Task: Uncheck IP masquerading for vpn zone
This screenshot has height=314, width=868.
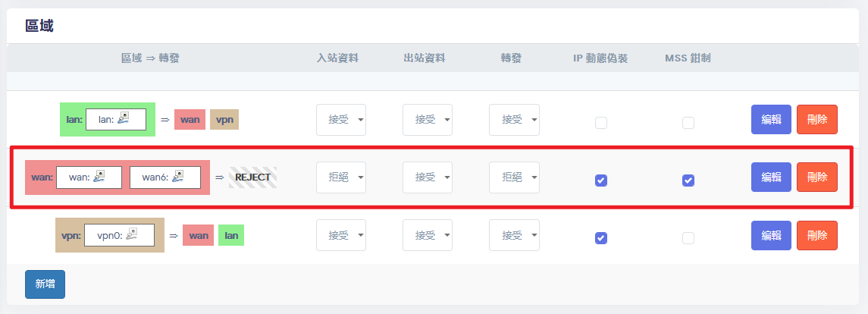Action: [601, 238]
